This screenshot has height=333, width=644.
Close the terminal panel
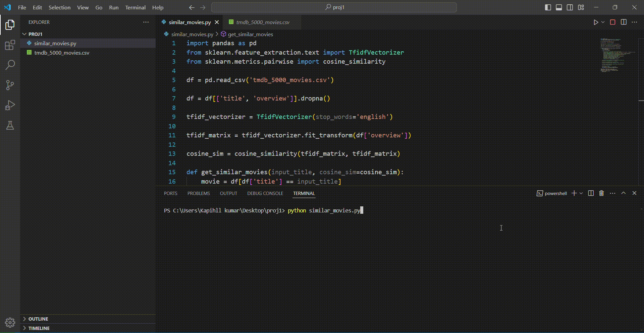coord(634,193)
